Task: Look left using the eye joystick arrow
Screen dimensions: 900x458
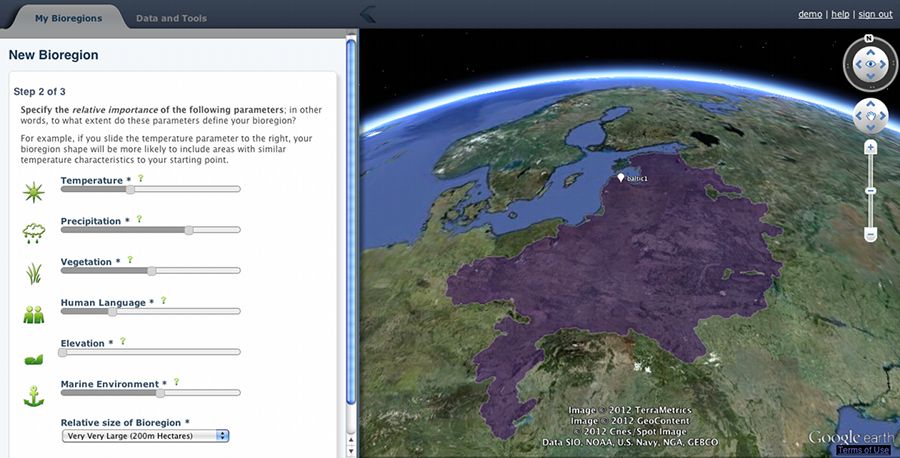Action: [x=859, y=64]
